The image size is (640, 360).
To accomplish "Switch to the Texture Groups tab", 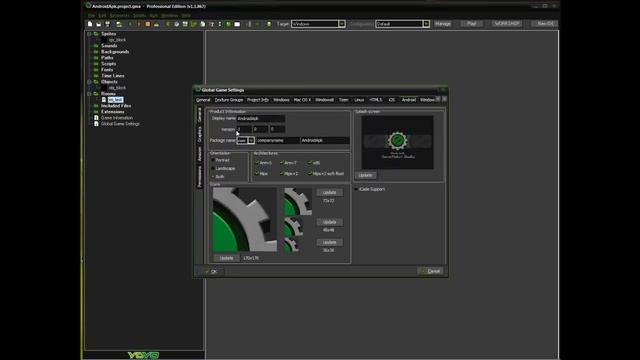I will [x=229, y=100].
